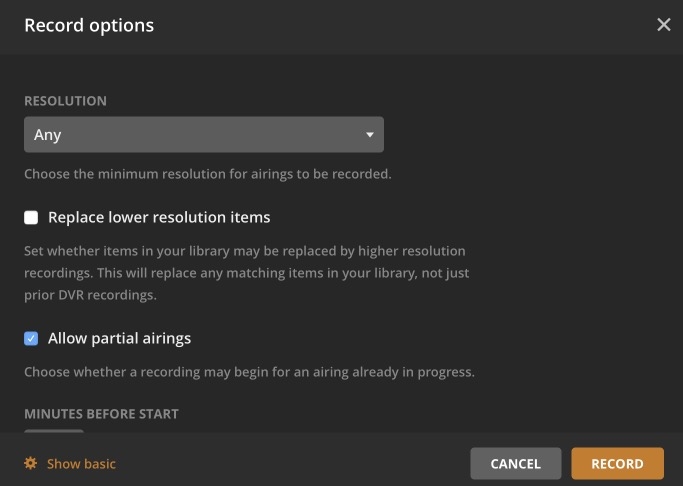Select the 'Any' value text in Resolution

click(x=48, y=135)
